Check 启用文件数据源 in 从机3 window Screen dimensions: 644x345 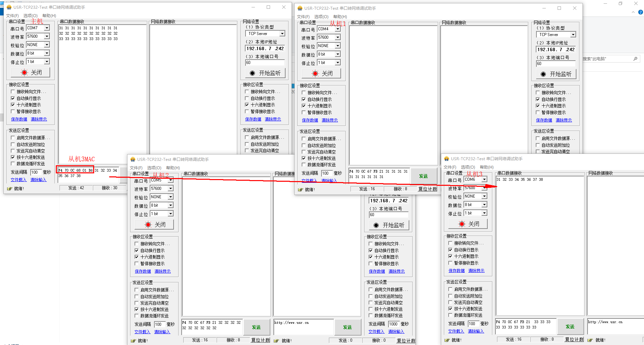[x=450, y=289]
